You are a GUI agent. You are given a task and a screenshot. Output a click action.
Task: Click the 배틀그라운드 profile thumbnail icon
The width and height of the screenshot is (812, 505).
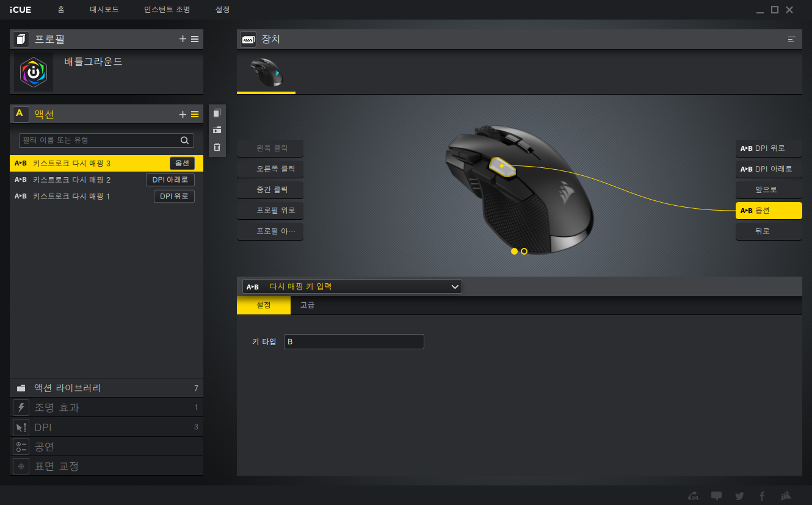pyautogui.click(x=34, y=72)
